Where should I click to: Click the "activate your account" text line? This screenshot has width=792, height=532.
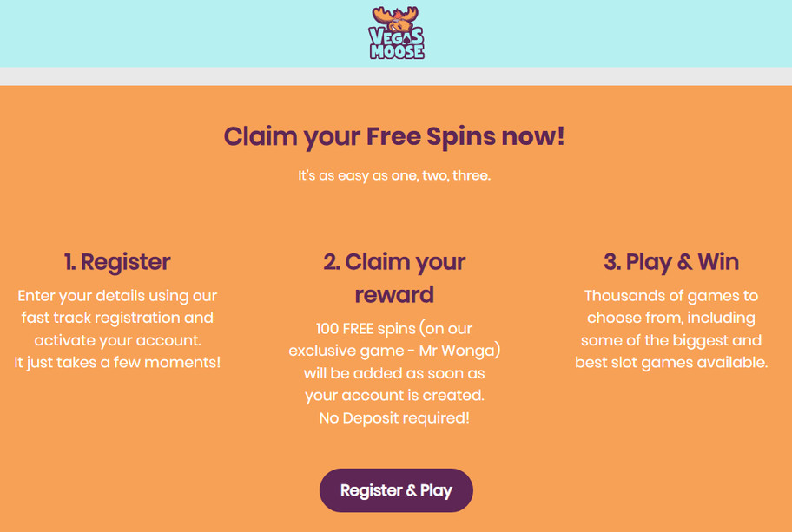(x=117, y=340)
